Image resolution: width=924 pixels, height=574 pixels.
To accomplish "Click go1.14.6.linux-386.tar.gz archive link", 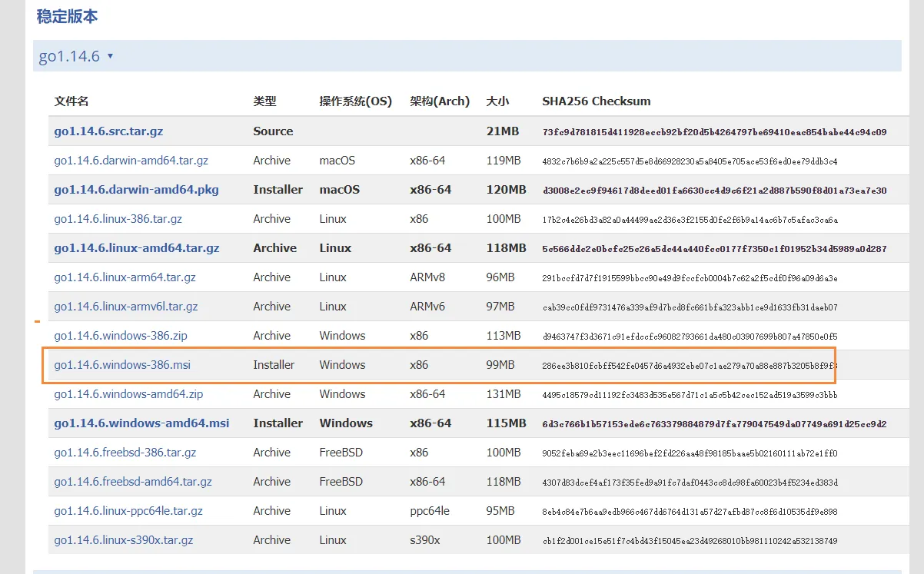I will pyautogui.click(x=118, y=219).
